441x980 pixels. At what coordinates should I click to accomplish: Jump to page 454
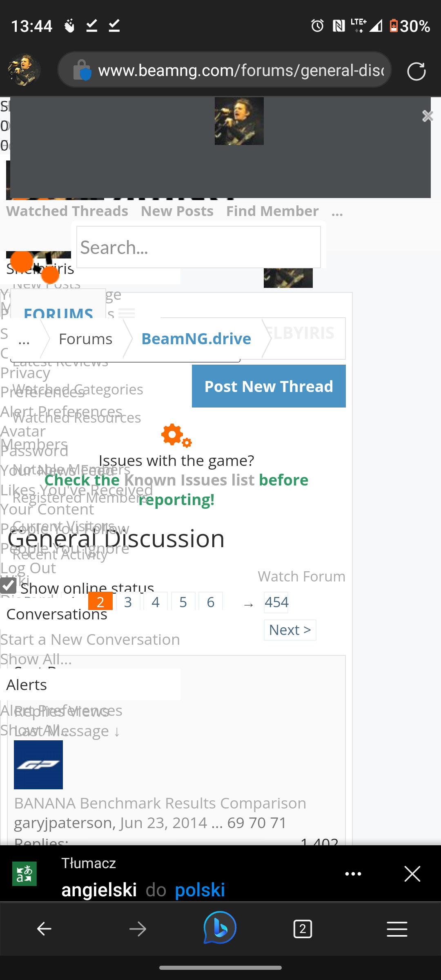click(276, 602)
